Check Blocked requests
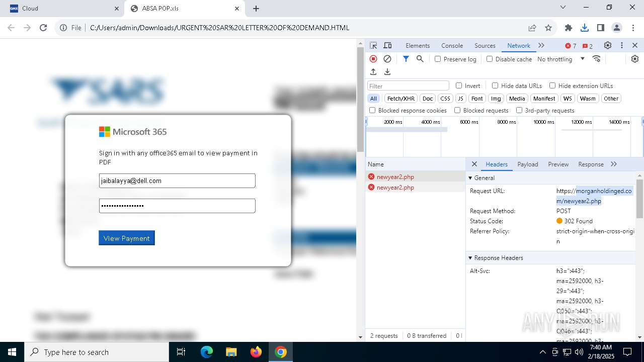This screenshot has width=644, height=362. click(x=457, y=110)
